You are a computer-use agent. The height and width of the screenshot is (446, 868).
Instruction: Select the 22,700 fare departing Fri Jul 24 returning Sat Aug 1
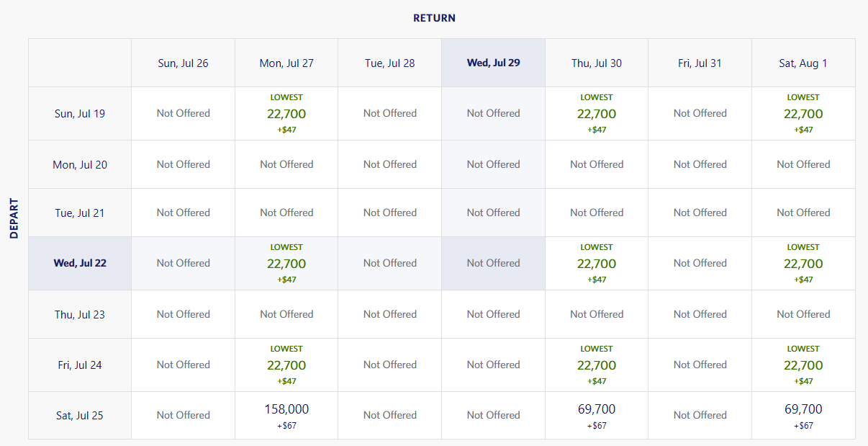click(803, 364)
